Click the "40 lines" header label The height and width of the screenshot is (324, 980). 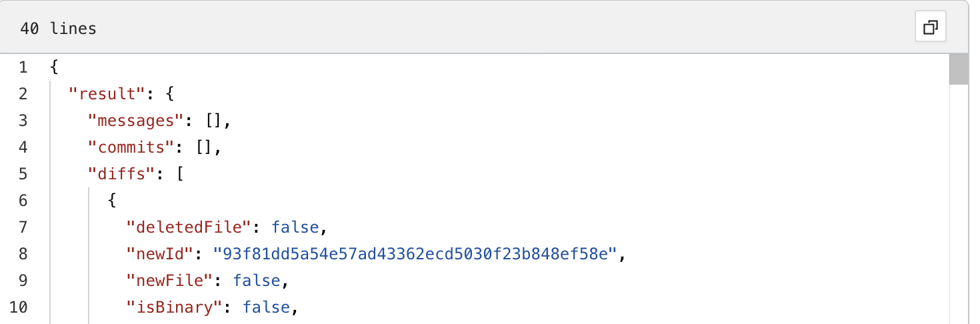pos(58,29)
